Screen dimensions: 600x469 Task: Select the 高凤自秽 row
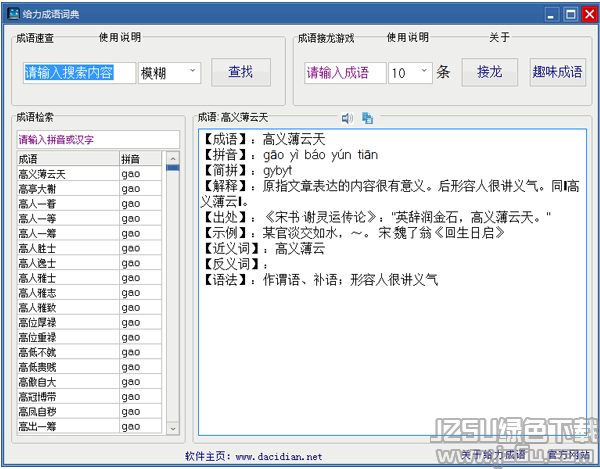coord(90,412)
